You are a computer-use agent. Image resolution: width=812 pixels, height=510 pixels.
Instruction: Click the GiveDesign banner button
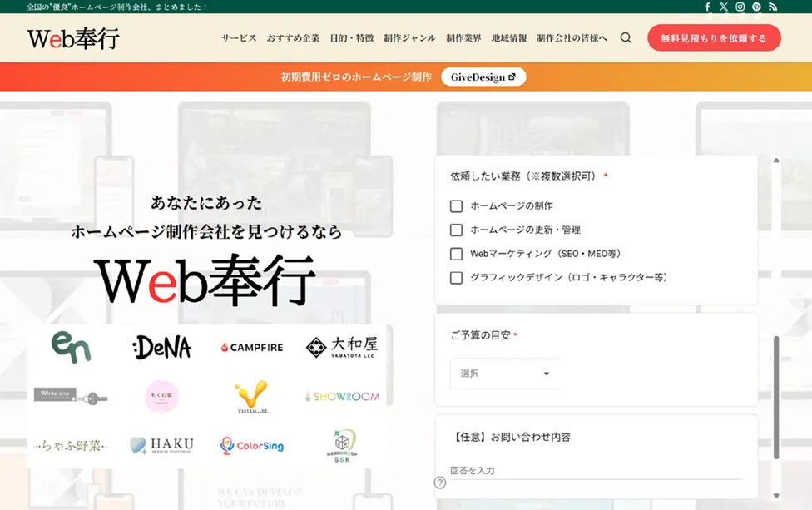click(483, 77)
